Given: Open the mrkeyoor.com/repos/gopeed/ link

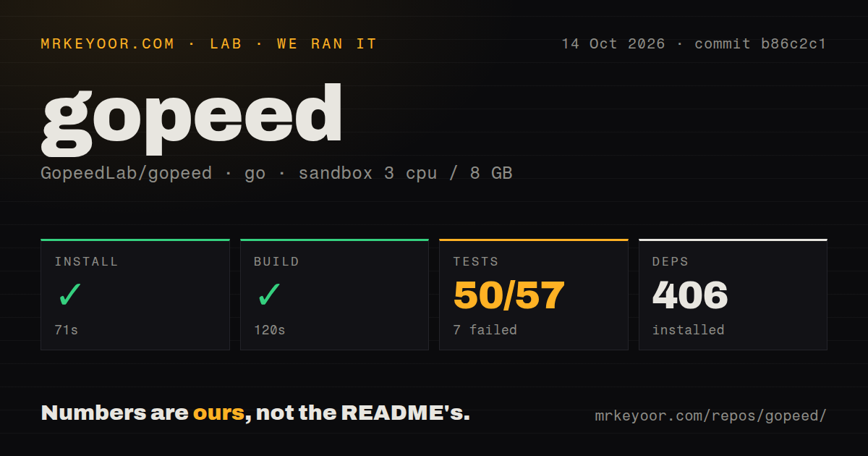Looking at the screenshot, I should [710, 416].
